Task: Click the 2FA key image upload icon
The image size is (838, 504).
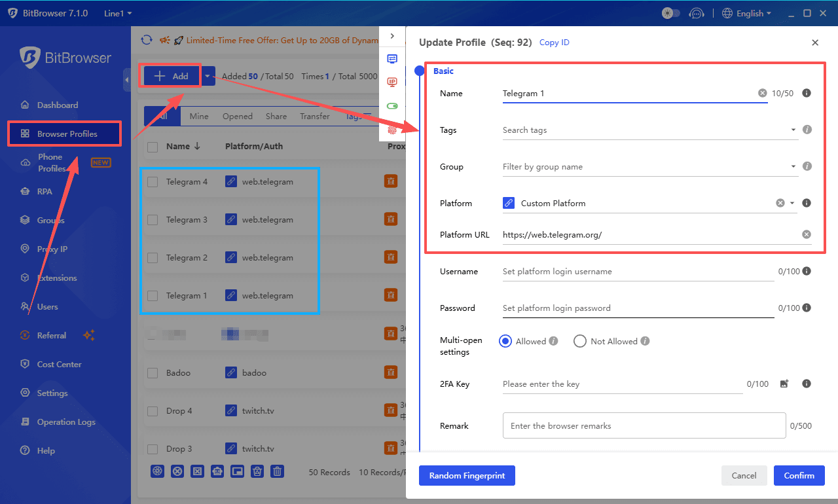Action: pyautogui.click(x=784, y=384)
